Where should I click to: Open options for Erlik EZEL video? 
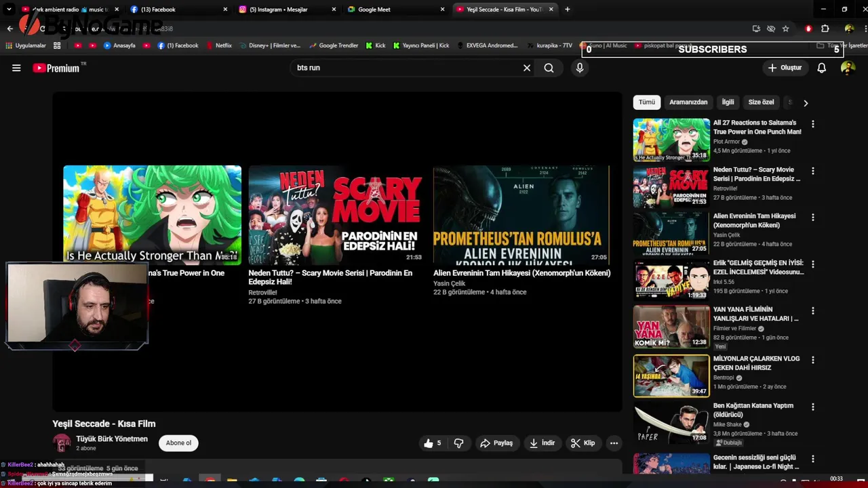tap(812, 264)
